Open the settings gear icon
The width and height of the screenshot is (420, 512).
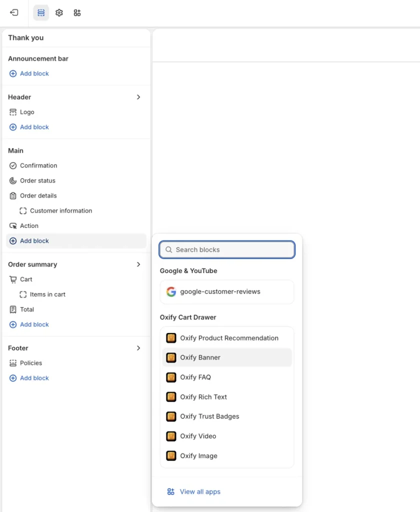pos(59,12)
